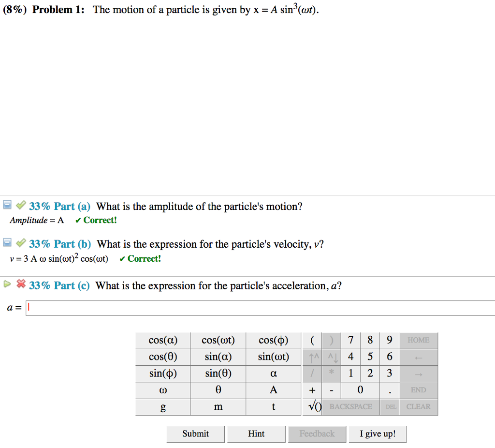Insert the square root √() function

click(x=312, y=406)
